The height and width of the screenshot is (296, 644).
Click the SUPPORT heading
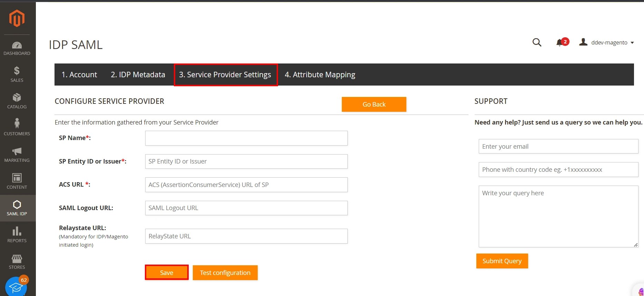(x=491, y=101)
